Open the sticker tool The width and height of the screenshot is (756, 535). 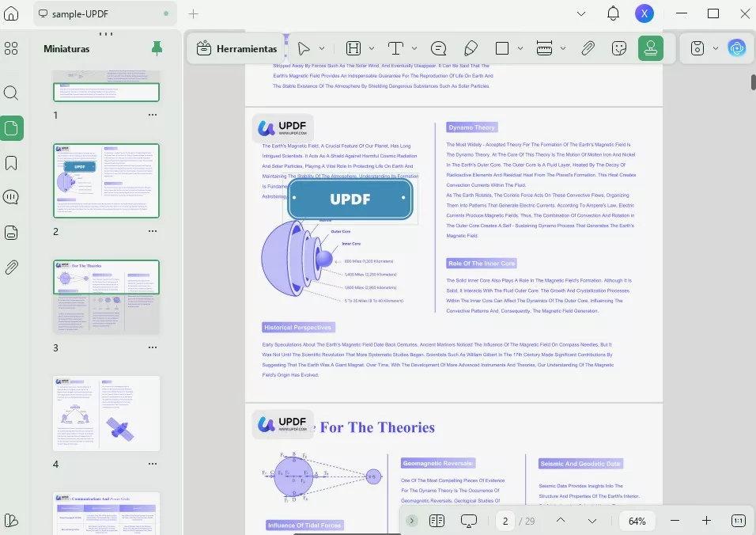[619, 48]
